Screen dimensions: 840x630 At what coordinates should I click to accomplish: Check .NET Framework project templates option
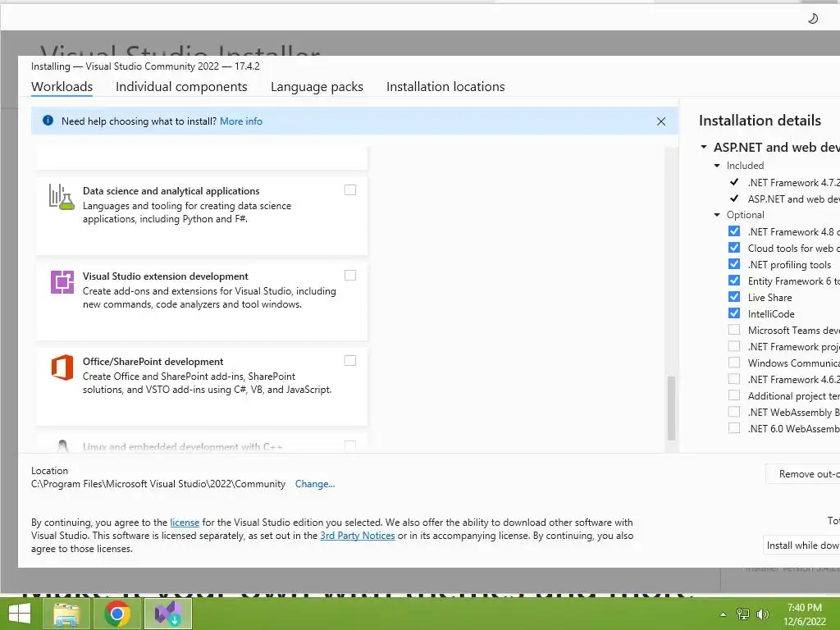click(x=734, y=346)
